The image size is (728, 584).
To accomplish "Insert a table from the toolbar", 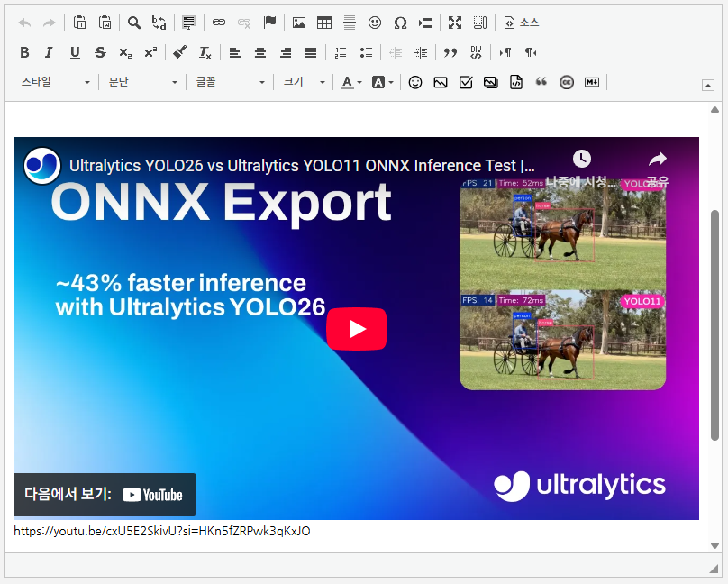I will point(324,23).
